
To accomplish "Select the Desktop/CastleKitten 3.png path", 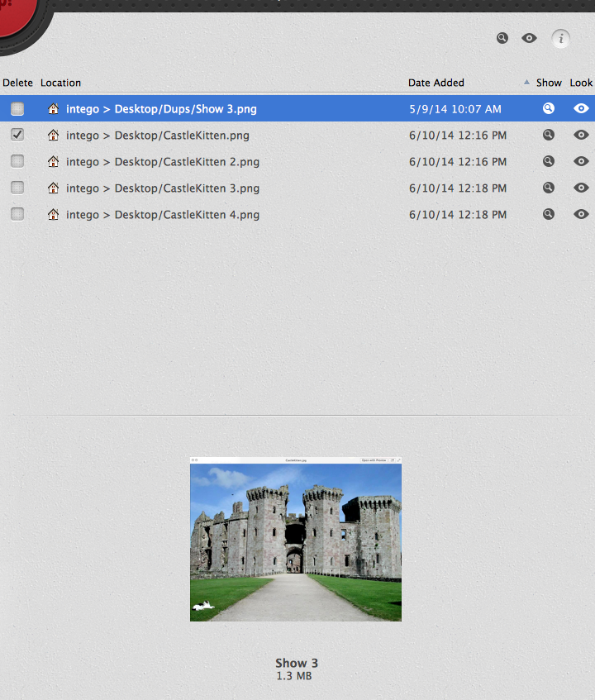I will pyautogui.click(x=187, y=188).
